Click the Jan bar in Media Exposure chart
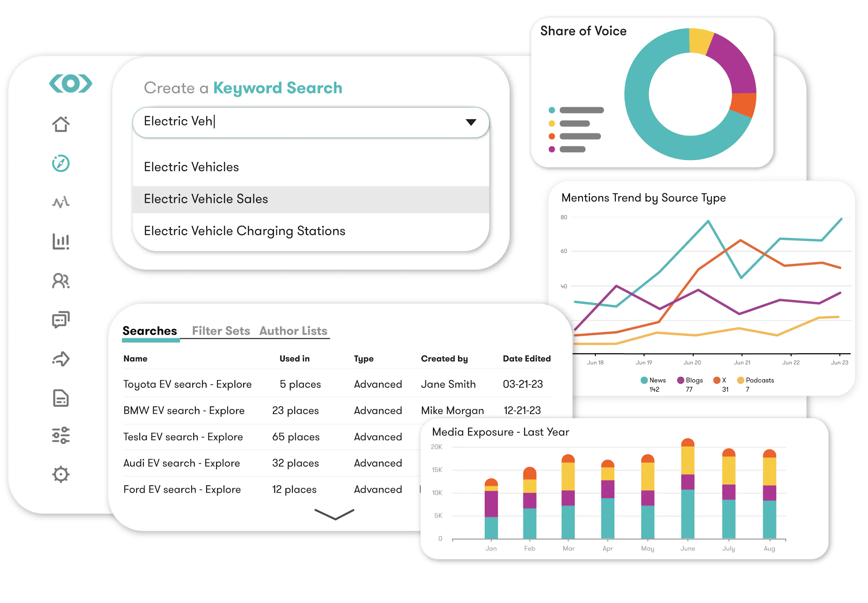Image resolution: width=868 pixels, height=603 pixels. pos(491,508)
